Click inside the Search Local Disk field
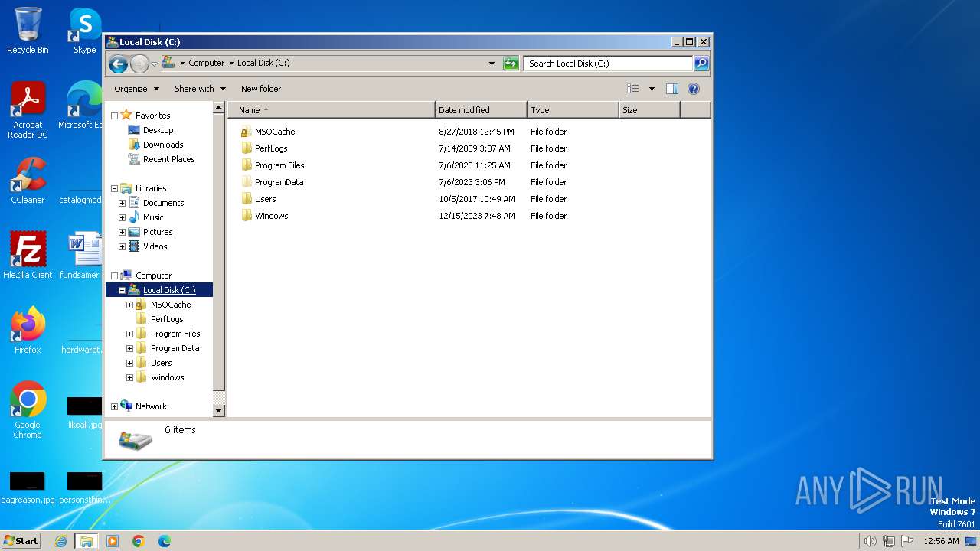 tap(609, 64)
